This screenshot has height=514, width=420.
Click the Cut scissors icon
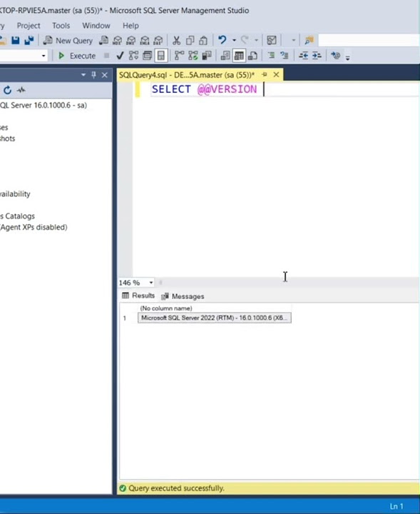click(x=176, y=40)
